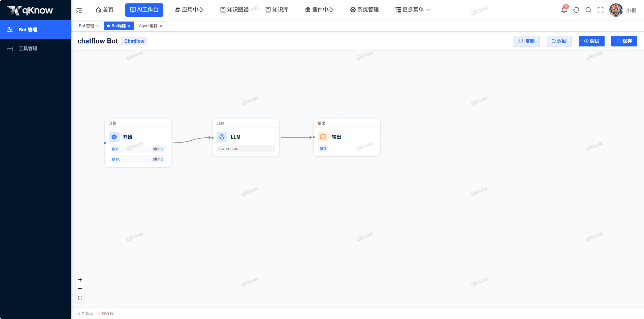This screenshot has width=644, height=319.
Task: Expand the 更多菜单 dropdown
Action: point(413,10)
